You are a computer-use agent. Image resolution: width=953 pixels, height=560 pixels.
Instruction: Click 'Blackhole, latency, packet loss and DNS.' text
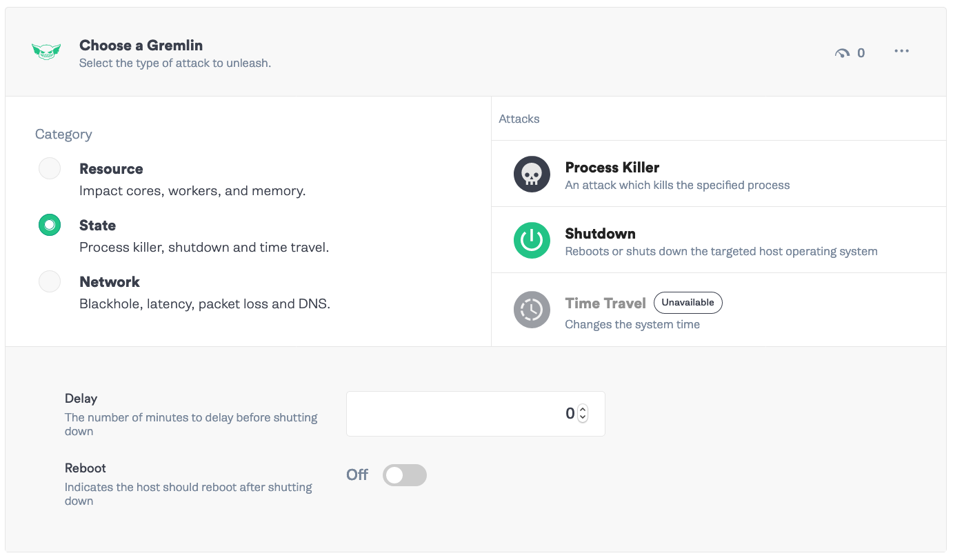pos(205,304)
